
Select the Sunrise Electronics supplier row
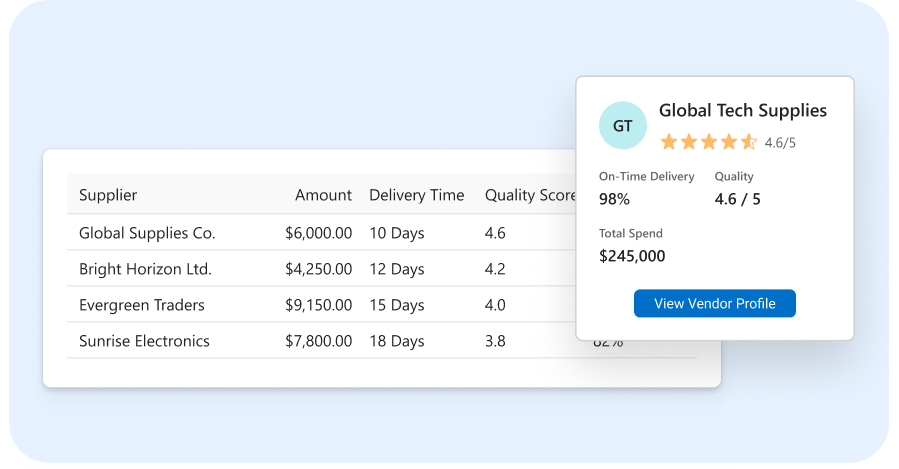(321, 341)
